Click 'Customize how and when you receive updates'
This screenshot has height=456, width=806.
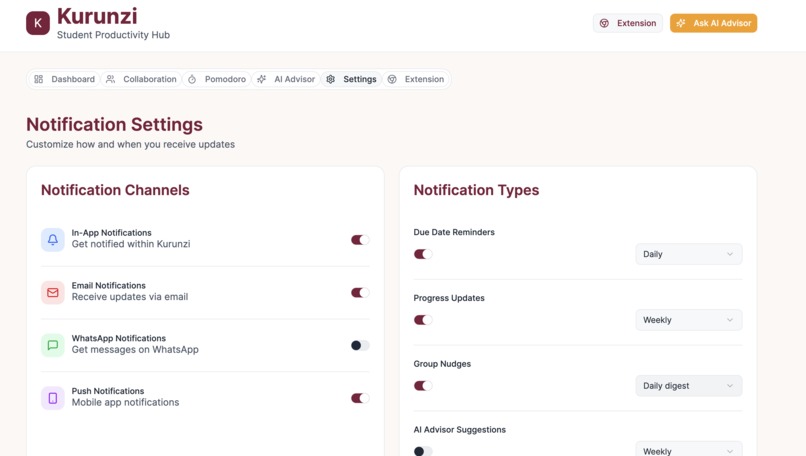[131, 144]
